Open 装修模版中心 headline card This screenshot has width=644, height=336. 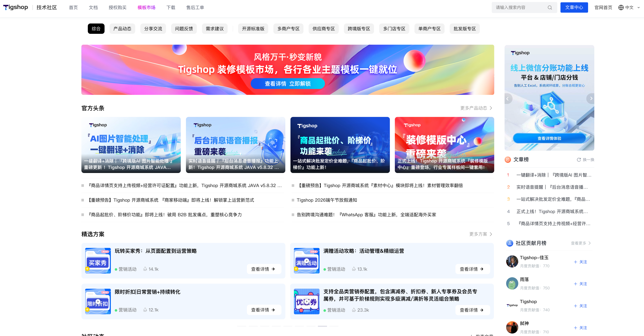tap(444, 145)
